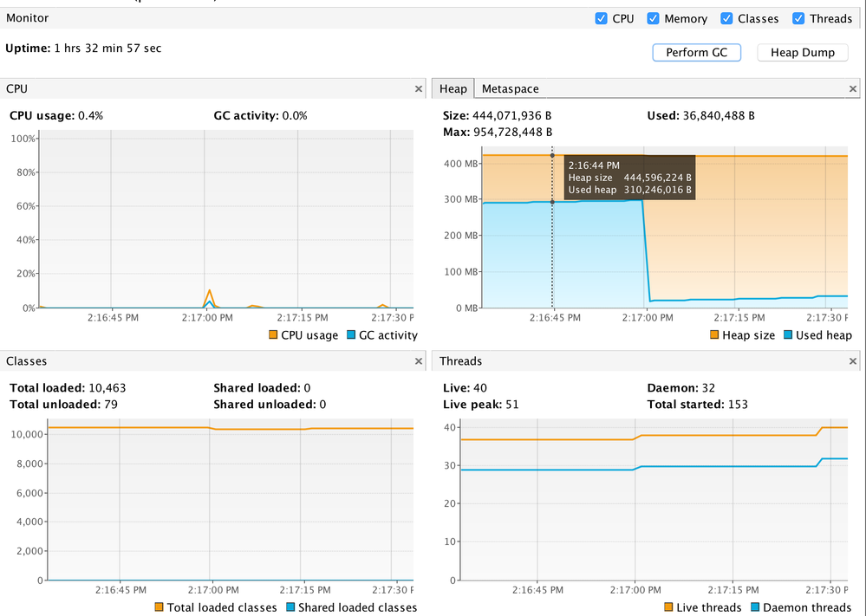
Task: Click the Total loaded classes legend swatch
Action: (159, 606)
